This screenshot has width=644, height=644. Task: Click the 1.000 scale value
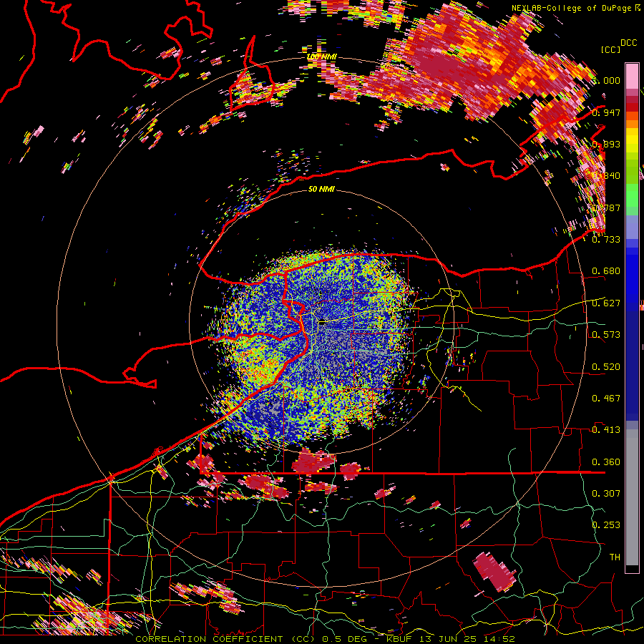[x=606, y=80]
